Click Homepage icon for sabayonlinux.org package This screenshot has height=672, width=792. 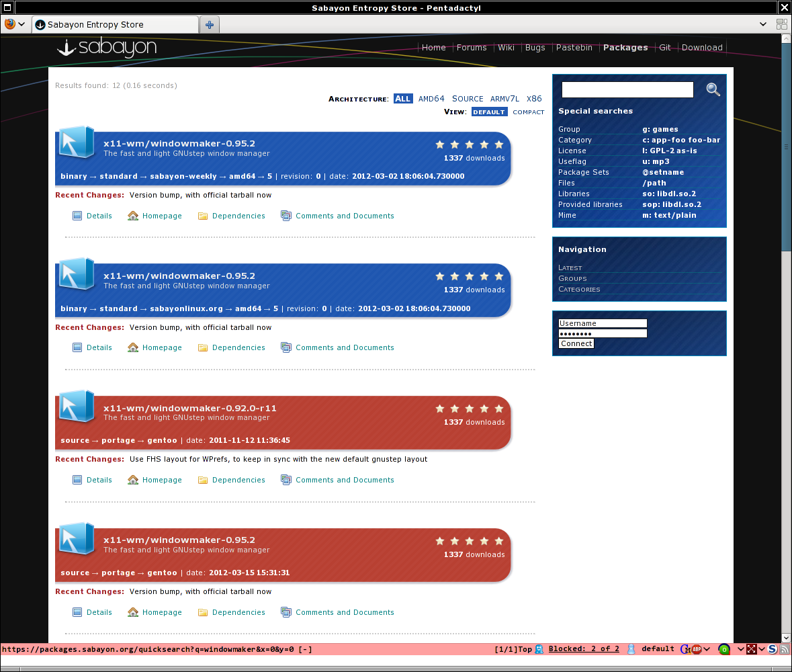[133, 347]
